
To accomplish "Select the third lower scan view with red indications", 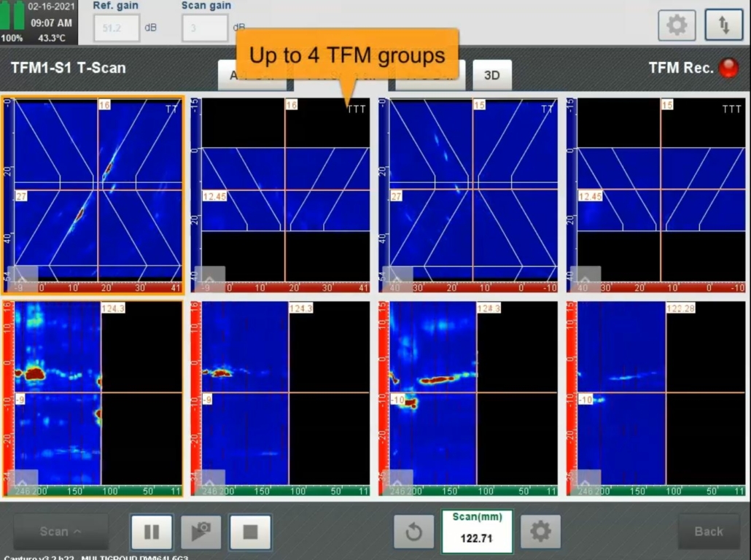I will click(x=468, y=398).
